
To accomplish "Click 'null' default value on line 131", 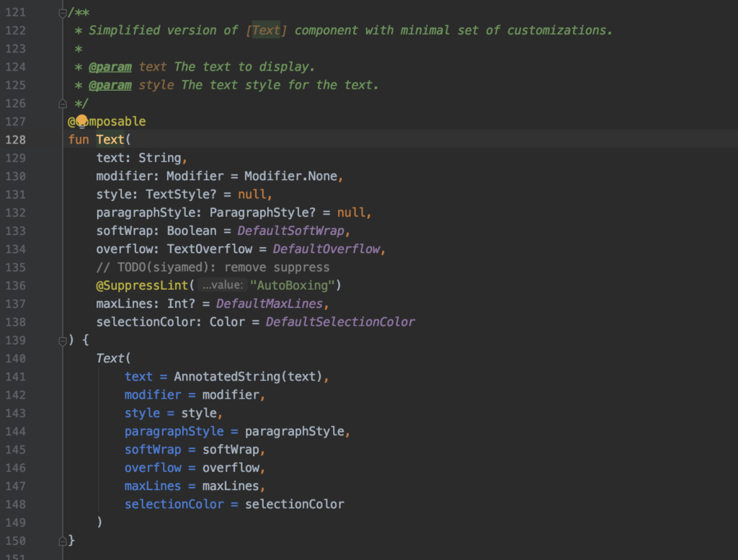I will 252,195.
